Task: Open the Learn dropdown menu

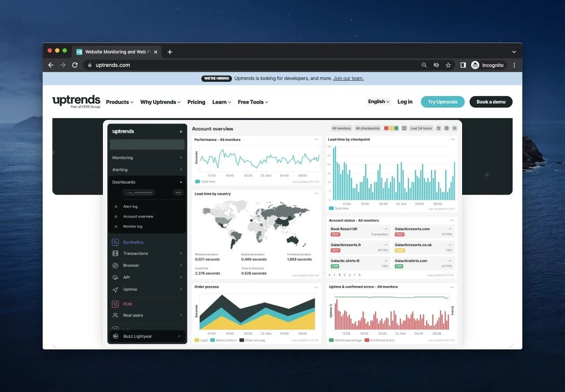Action: coord(222,102)
